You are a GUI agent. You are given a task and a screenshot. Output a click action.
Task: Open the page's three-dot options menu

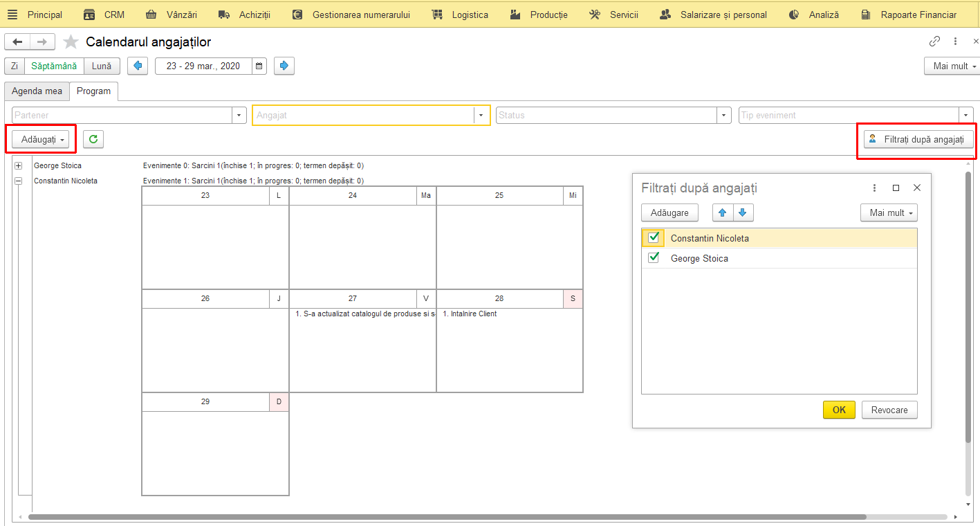tap(955, 41)
